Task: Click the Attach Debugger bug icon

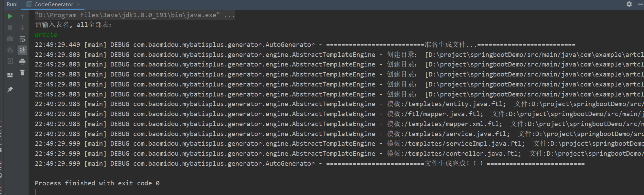Action: [x=10, y=50]
